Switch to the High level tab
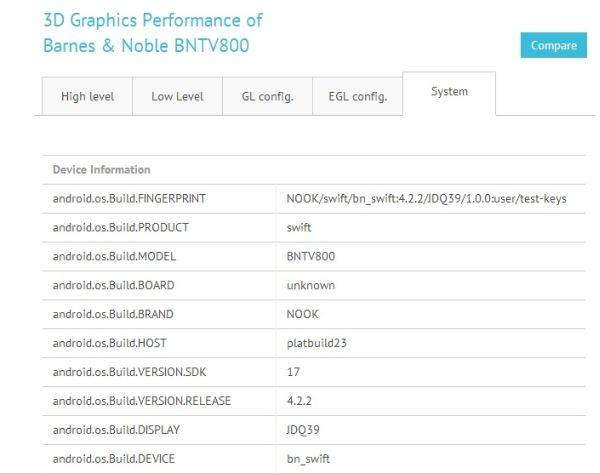This screenshot has width=600, height=473. 87,96
